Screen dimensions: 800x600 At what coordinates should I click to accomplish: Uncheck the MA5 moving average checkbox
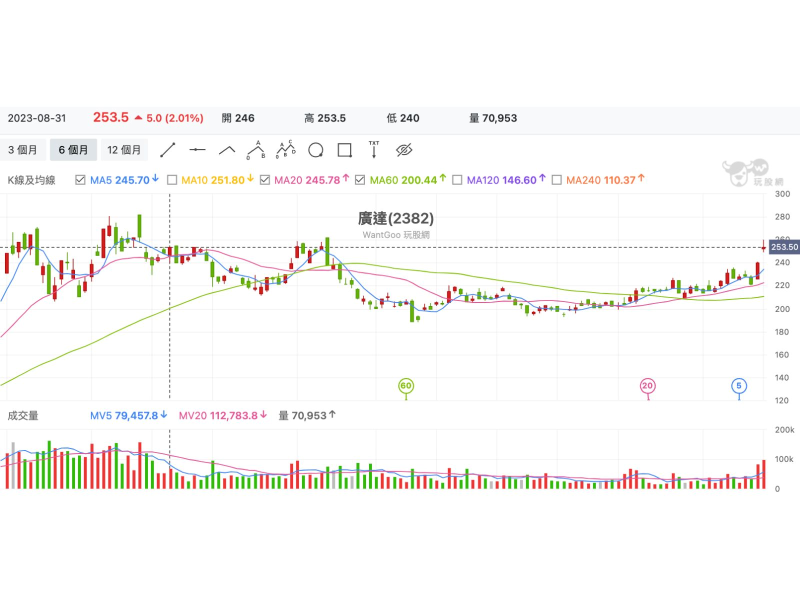pos(80,180)
